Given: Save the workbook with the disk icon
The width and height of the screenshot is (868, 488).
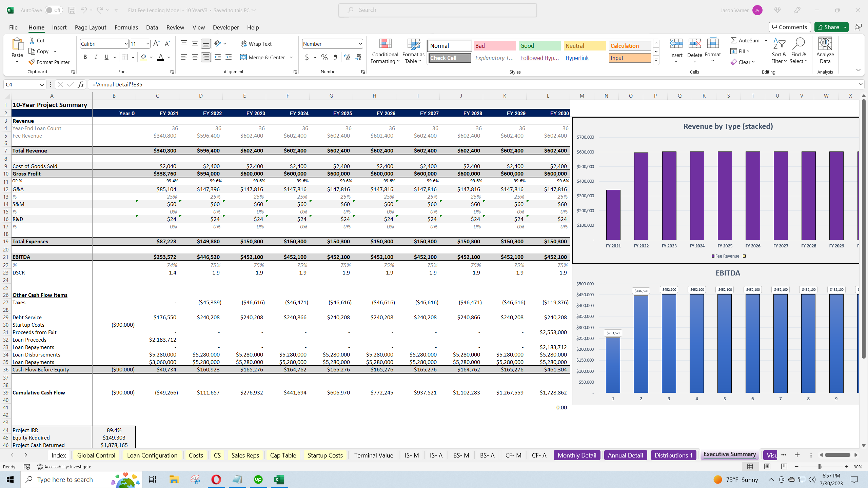Looking at the screenshot, I should [x=72, y=10].
